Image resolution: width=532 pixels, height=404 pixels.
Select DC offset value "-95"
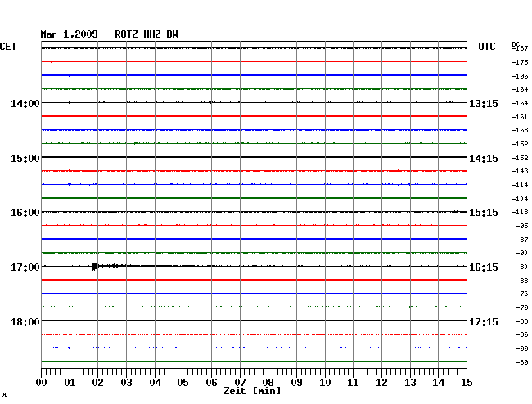(522, 226)
